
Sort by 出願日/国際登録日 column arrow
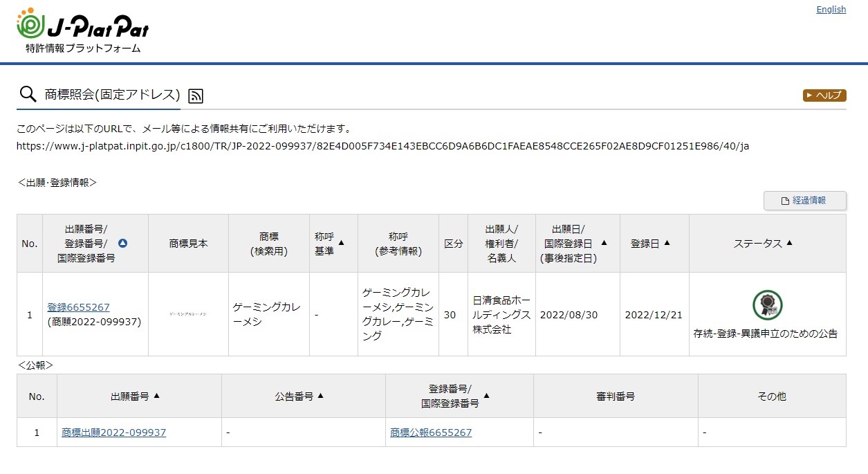point(604,243)
